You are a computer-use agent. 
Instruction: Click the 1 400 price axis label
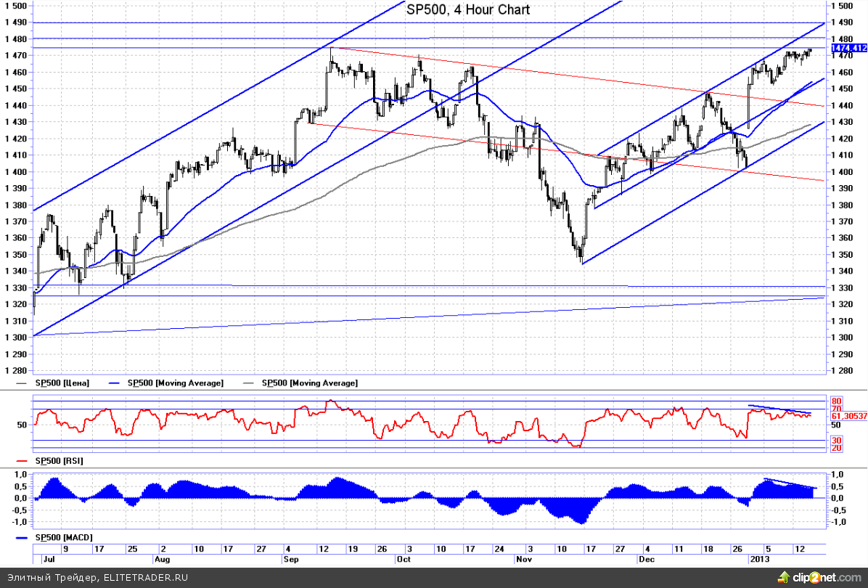coord(841,172)
